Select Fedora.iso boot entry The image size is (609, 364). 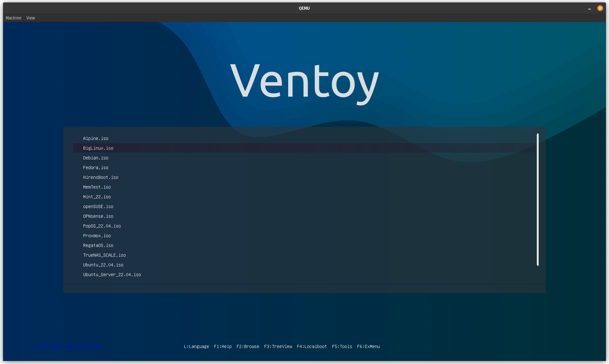point(304,168)
